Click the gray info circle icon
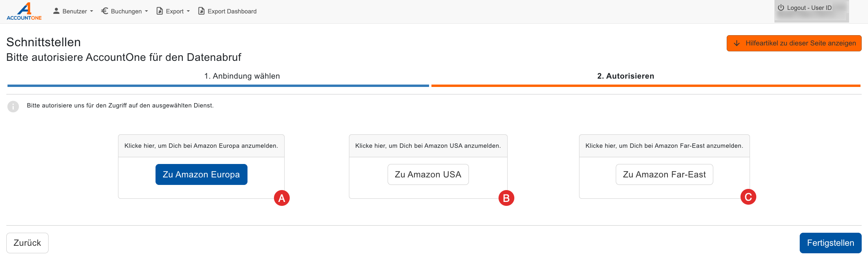868x260 pixels. (x=13, y=106)
